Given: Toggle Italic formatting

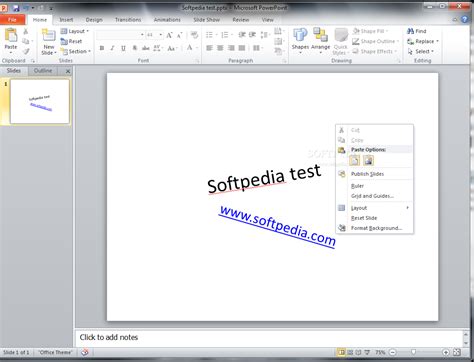Looking at the screenshot, I should (x=113, y=48).
